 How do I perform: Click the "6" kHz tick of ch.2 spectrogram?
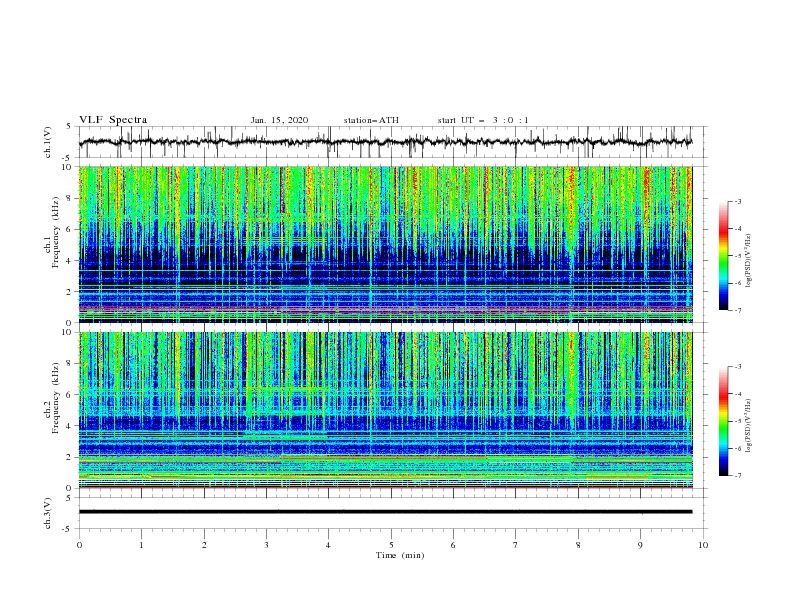coord(70,395)
